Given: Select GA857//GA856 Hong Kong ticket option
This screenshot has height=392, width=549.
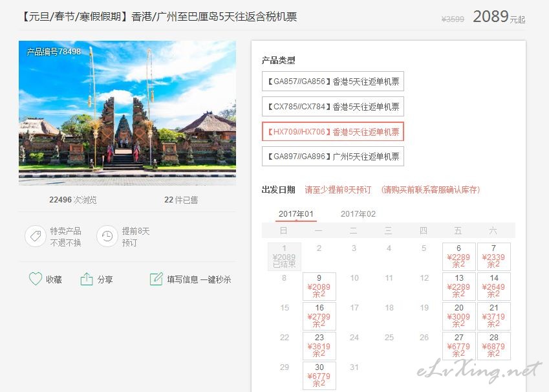Looking at the screenshot, I should coord(332,82).
